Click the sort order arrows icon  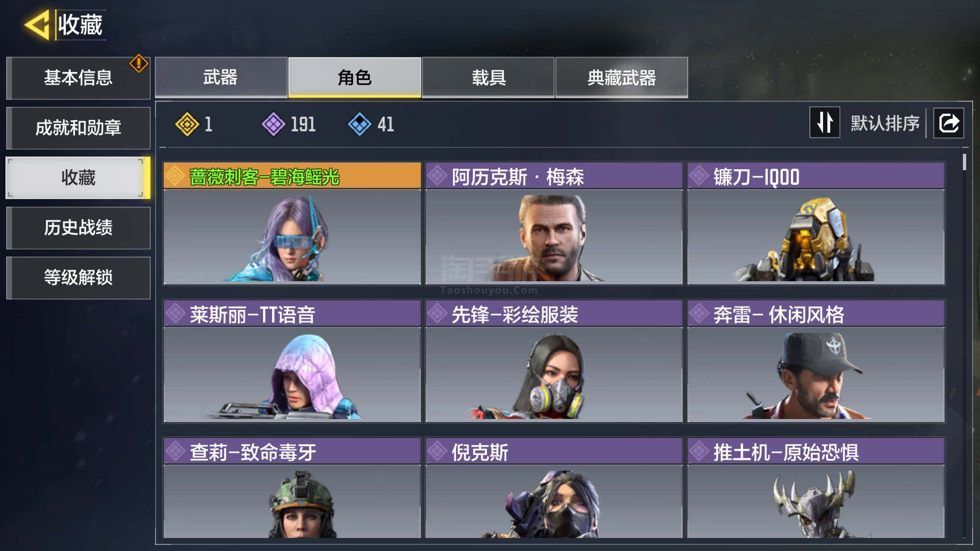(x=825, y=122)
